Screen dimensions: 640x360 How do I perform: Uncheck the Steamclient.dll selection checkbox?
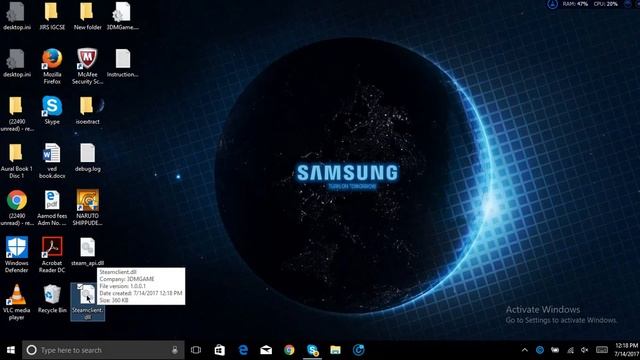pyautogui.click(x=80, y=287)
